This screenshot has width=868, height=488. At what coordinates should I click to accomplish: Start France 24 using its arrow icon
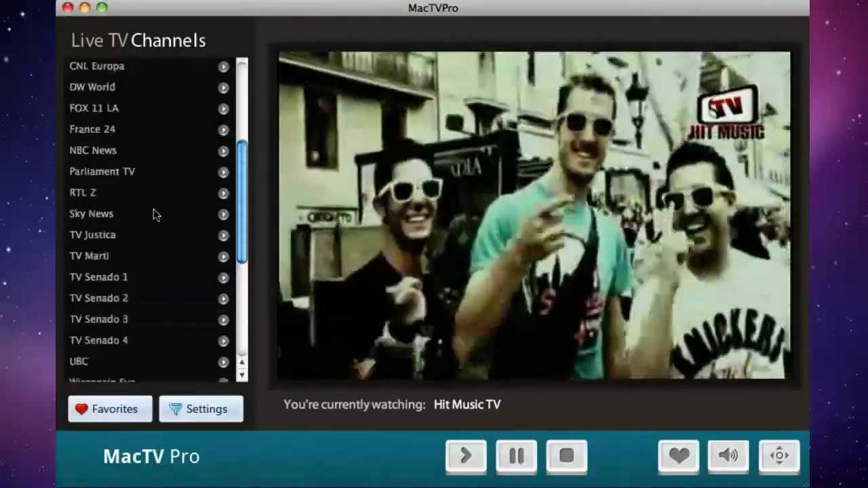223,129
